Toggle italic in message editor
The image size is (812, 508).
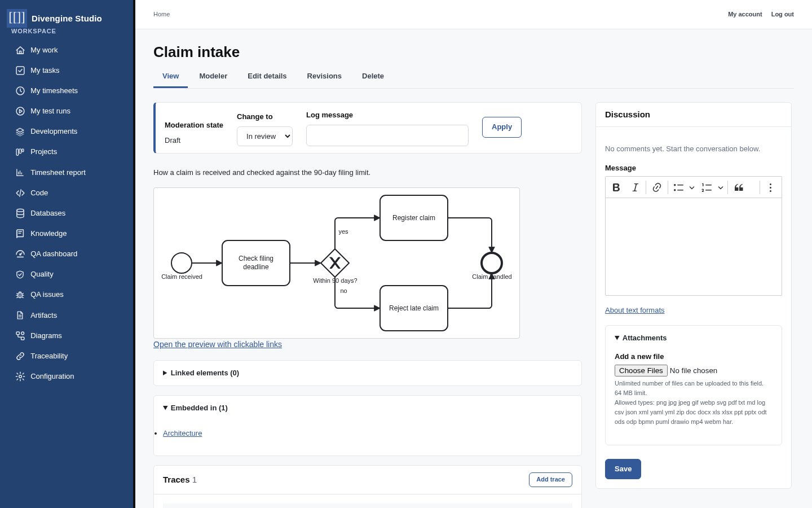click(635, 187)
